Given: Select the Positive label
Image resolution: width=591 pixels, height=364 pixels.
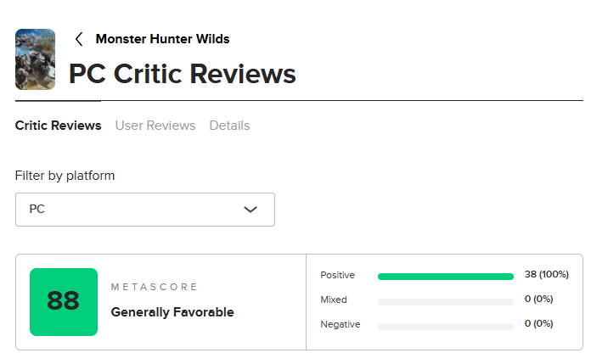Looking at the screenshot, I should click(337, 275).
